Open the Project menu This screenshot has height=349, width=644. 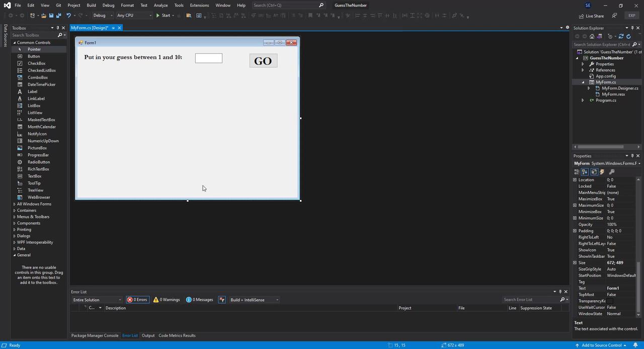(74, 5)
